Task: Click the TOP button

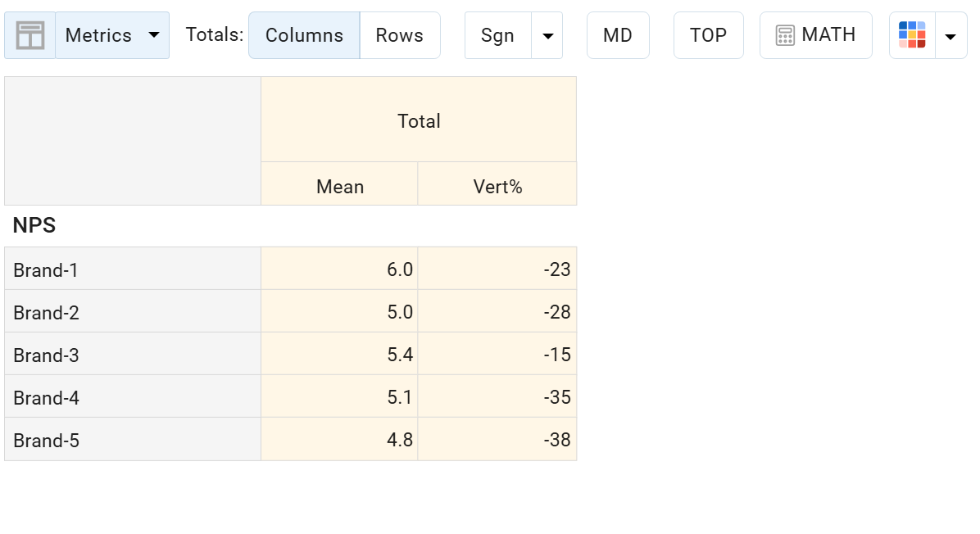Action: (x=708, y=34)
